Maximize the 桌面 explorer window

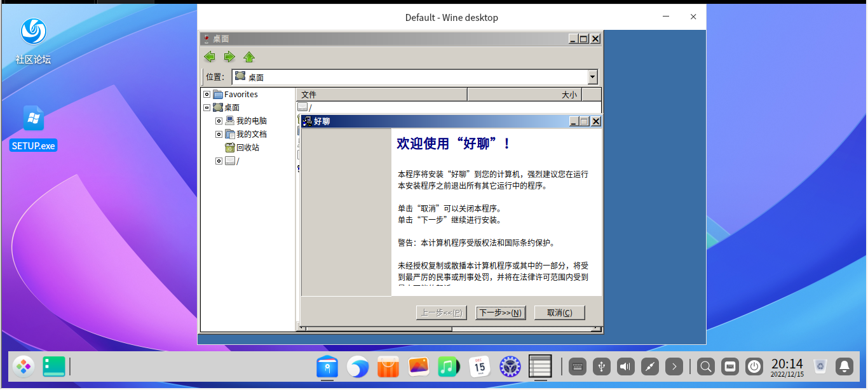[x=584, y=39]
